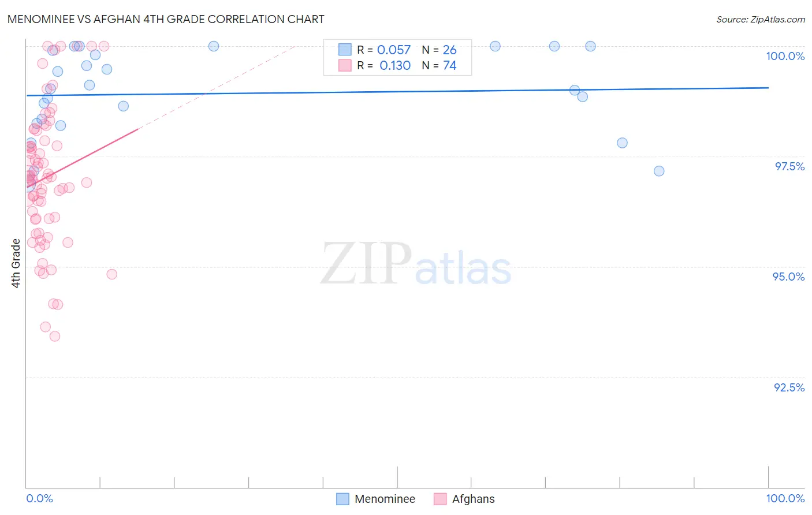Click the 100.0% x-axis label
This screenshot has width=812, height=515.
(x=785, y=498)
